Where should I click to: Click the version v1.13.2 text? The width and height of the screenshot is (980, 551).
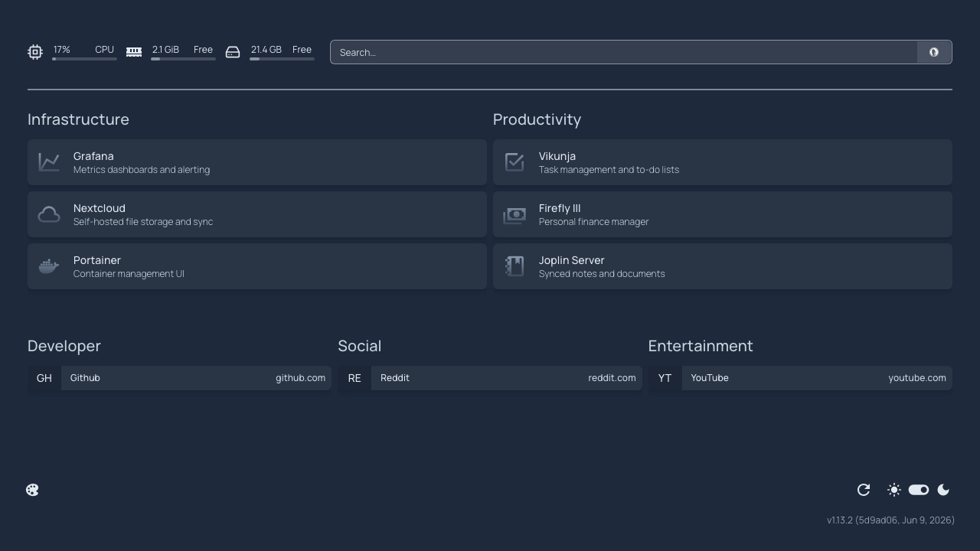890,520
